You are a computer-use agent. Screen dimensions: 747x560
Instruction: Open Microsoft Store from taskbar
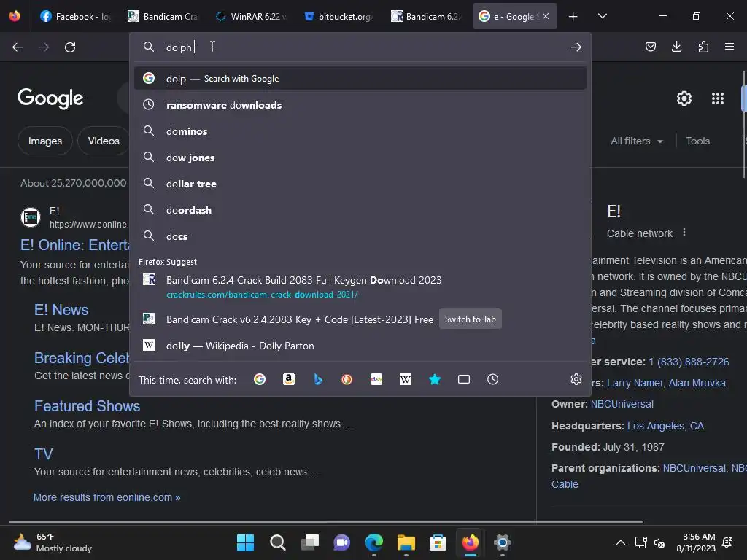(438, 542)
